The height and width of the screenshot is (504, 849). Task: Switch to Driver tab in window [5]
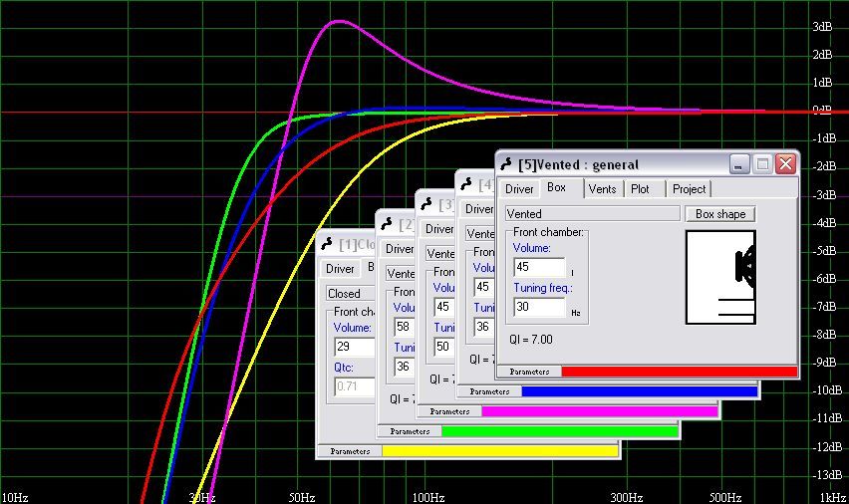tap(519, 189)
